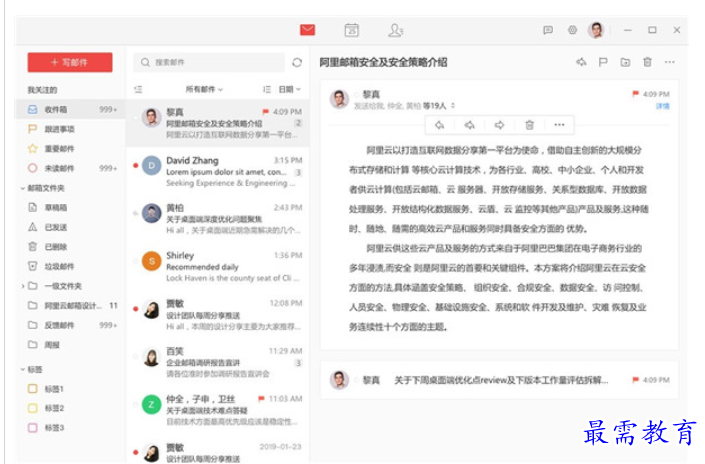Open the 垃圾邮件 spam folder
This screenshot has width=705, height=464.
pos(71,266)
